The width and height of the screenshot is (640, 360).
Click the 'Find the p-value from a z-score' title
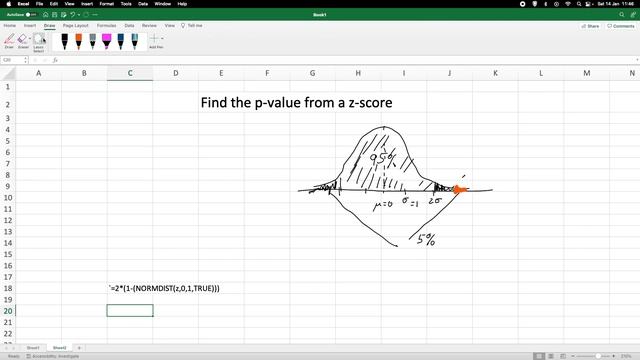[296, 102]
